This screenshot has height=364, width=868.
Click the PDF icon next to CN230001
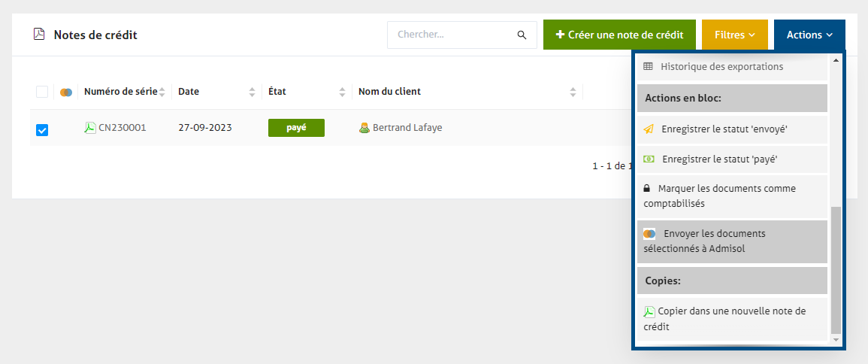click(x=90, y=128)
